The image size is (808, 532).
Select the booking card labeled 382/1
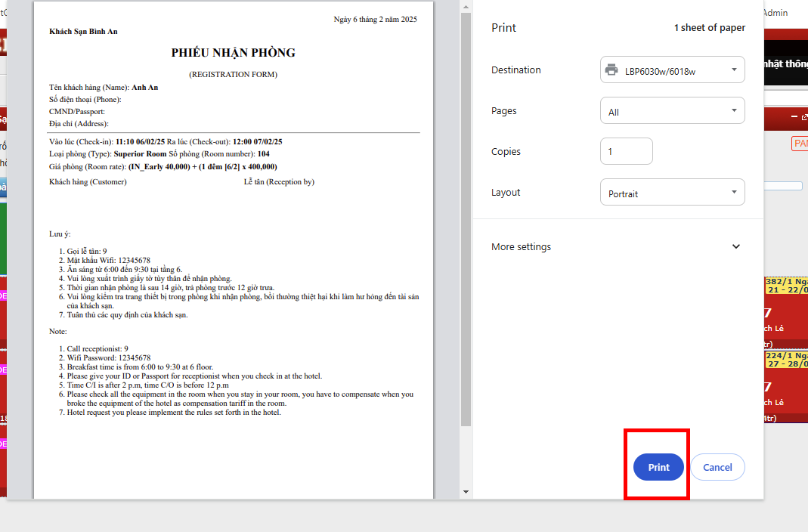(x=786, y=310)
